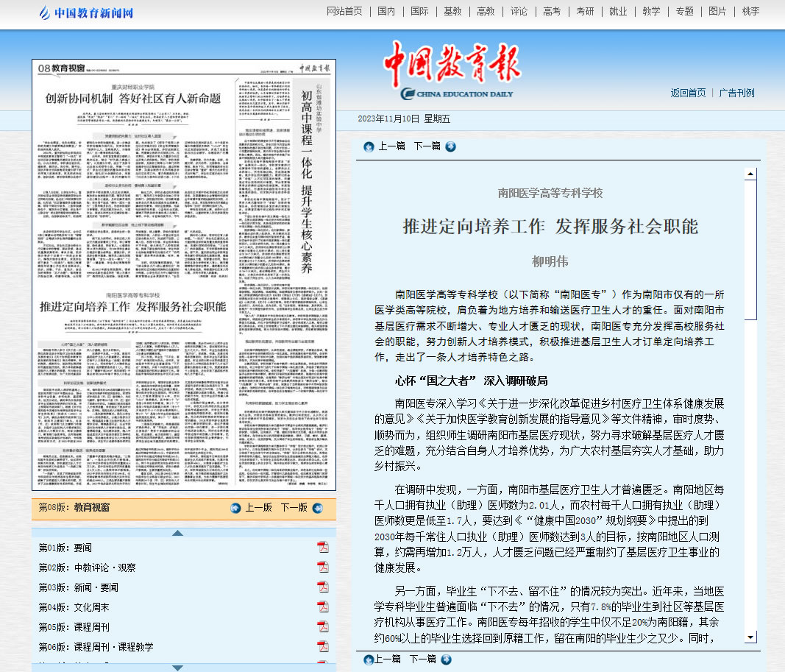Click the article title 推进定向培养工作 in reader
785x672 pixels.
pyautogui.click(x=550, y=227)
